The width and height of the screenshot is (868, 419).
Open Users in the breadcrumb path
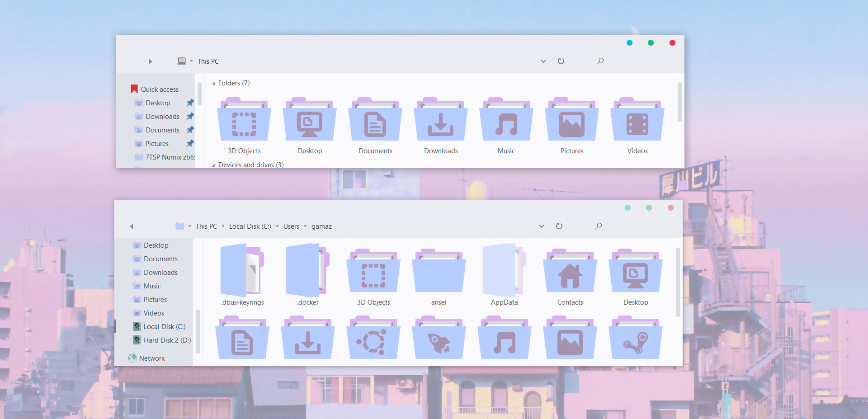(291, 226)
